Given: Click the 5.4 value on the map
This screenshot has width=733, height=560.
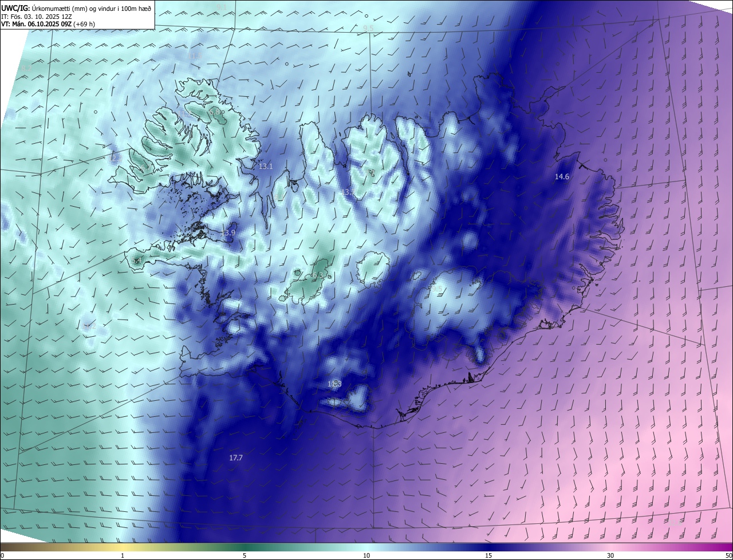Looking at the screenshot, I should coord(136,260).
